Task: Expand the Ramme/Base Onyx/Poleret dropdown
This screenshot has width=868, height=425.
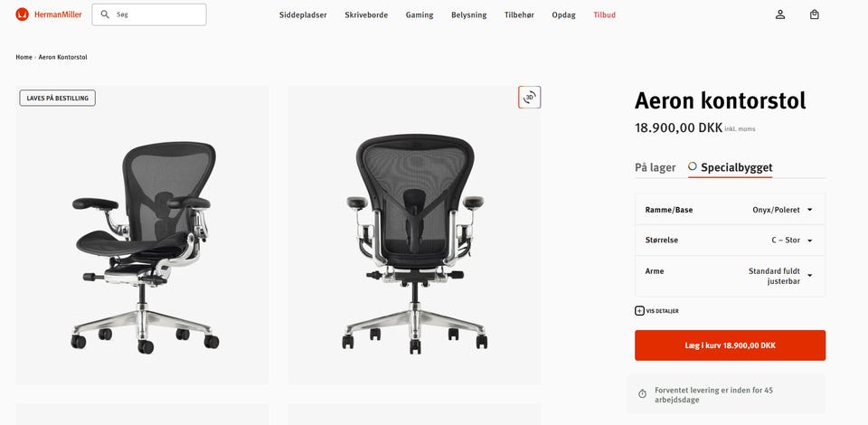Action: point(730,210)
